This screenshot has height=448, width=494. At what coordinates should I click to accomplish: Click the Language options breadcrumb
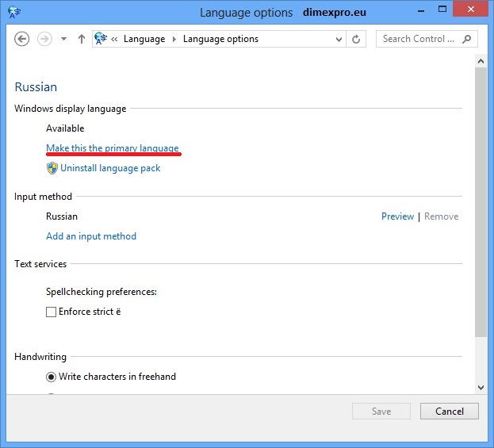220,39
